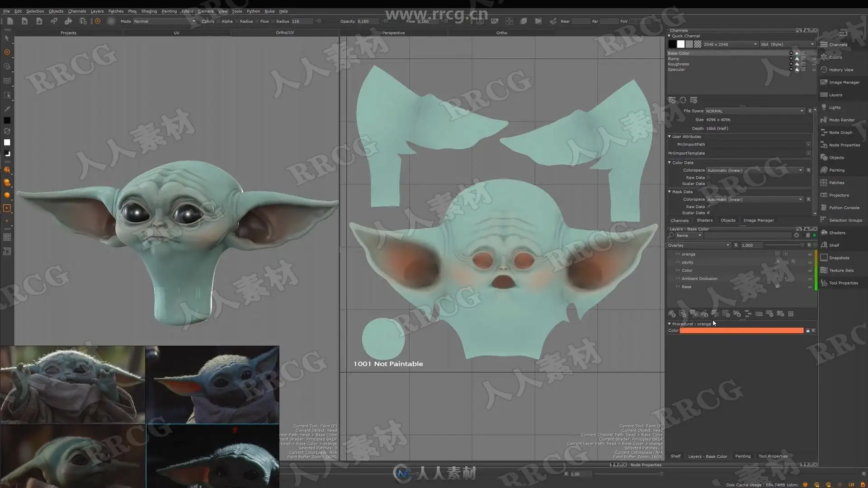
Task: Select the Roughness channel
Action: [x=678, y=64]
